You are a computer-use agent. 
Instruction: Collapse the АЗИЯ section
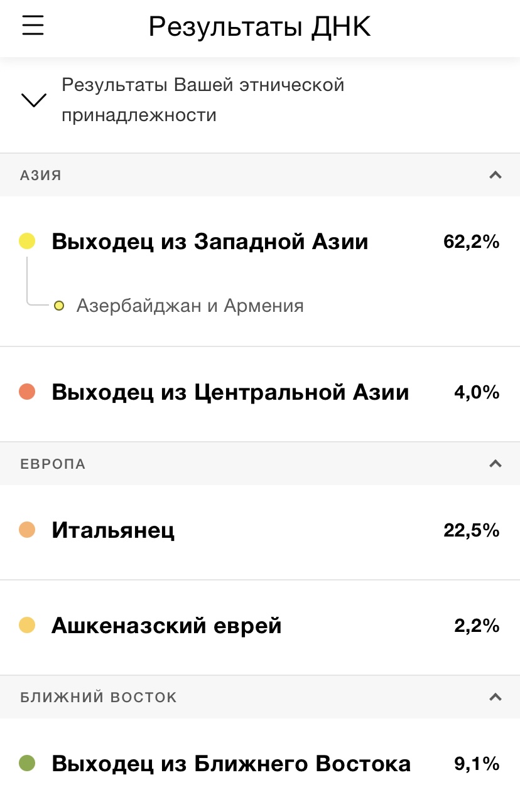coord(496,175)
